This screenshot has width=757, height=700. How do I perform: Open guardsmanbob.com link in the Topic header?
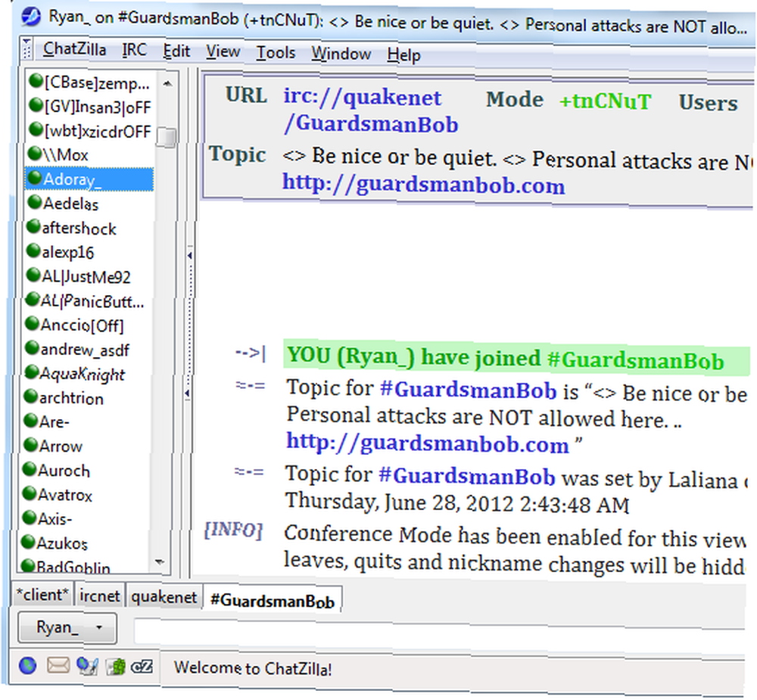424,185
